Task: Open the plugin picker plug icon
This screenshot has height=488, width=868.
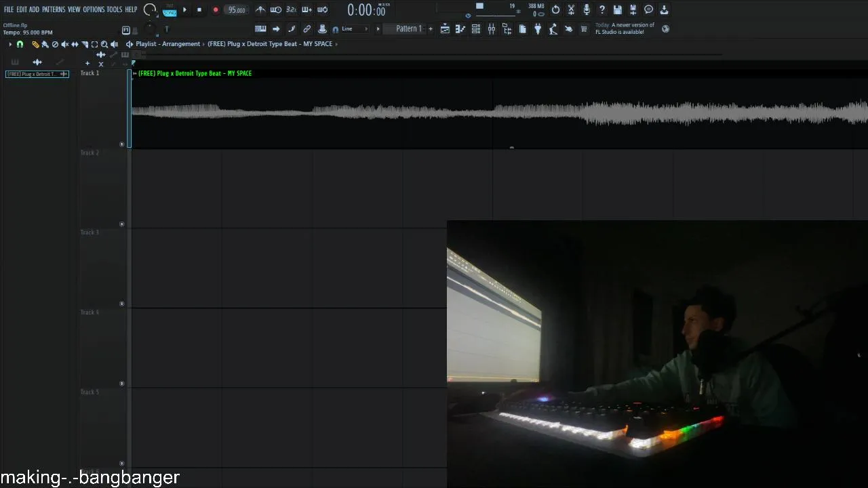Action: click(538, 28)
